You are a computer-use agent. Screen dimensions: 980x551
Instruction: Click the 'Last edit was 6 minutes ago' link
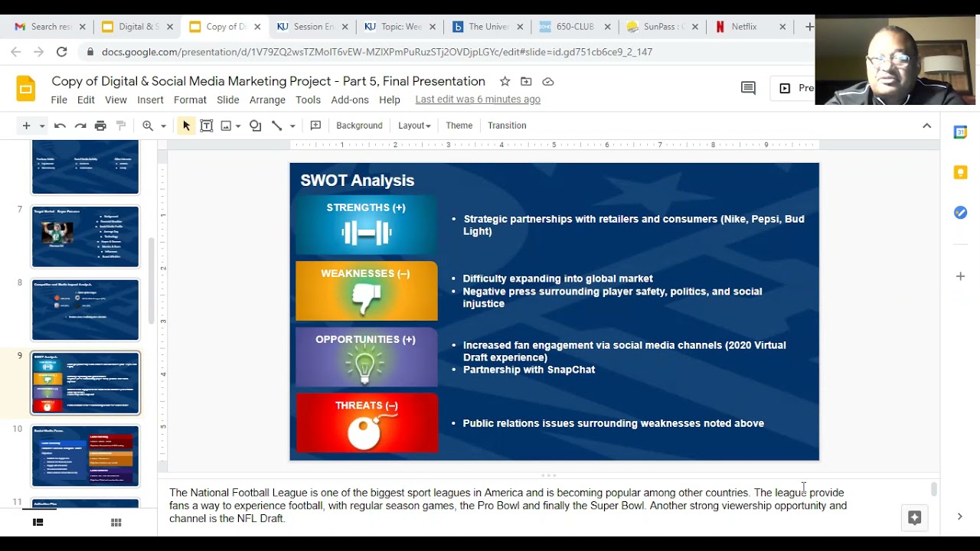478,99
